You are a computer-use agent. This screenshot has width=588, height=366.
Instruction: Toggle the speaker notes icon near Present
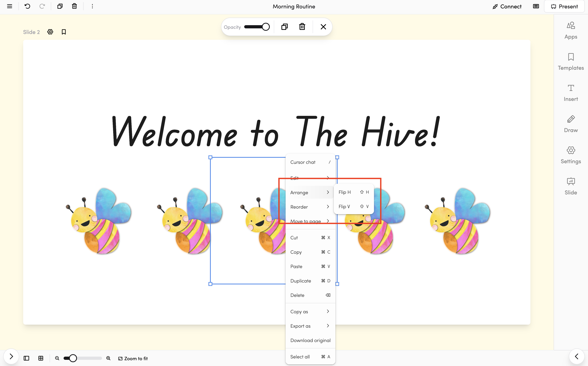[536, 6]
